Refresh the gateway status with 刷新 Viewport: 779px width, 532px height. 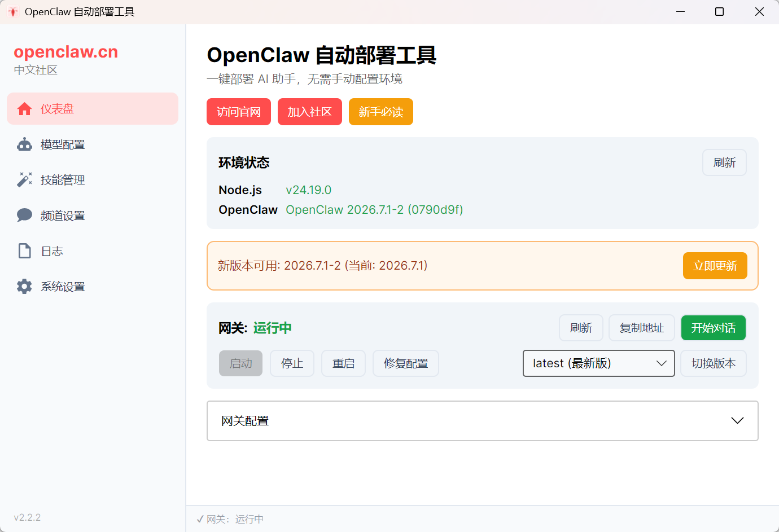pos(581,328)
